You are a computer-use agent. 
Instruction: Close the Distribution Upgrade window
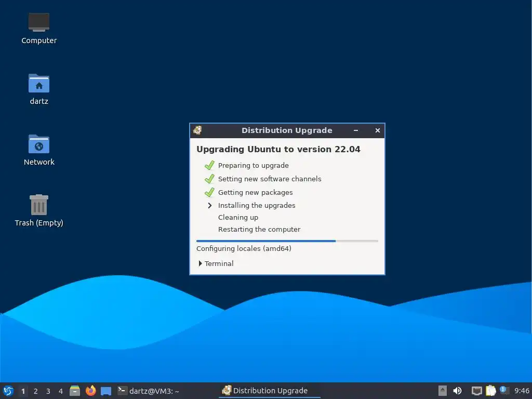coord(378,130)
